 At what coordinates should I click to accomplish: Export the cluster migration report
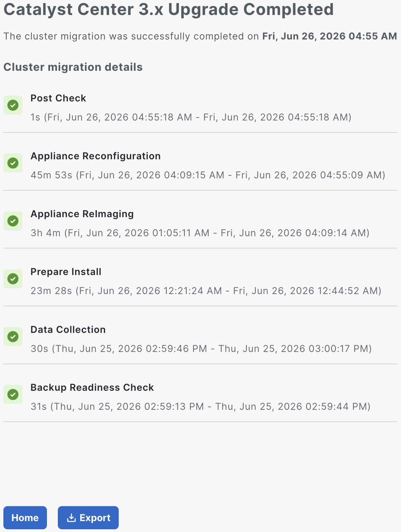[88, 518]
